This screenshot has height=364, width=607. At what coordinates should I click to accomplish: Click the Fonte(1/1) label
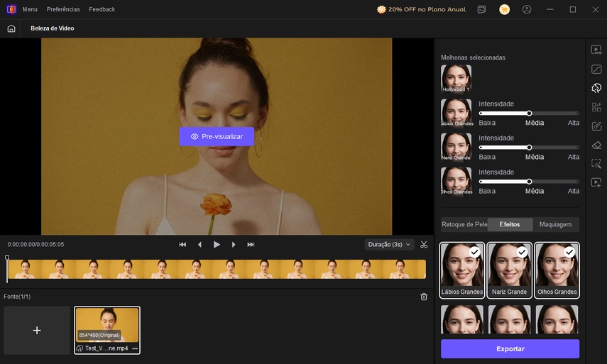[x=17, y=297]
